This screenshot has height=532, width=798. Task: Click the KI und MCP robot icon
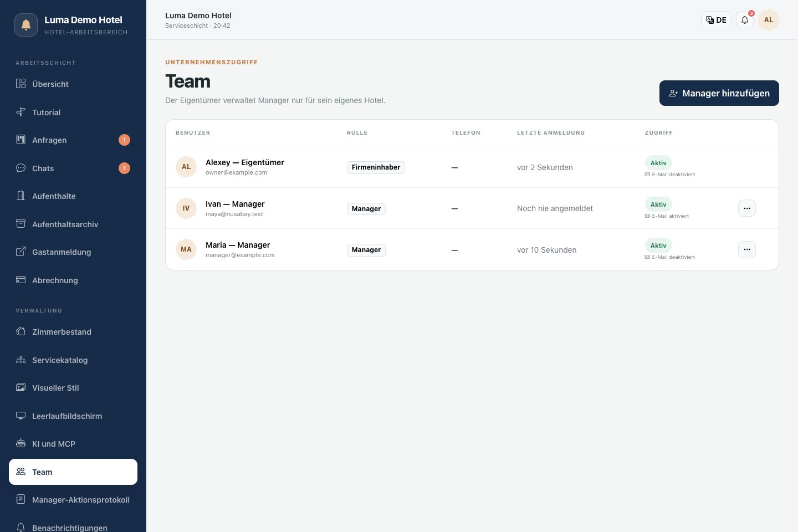coord(21,443)
